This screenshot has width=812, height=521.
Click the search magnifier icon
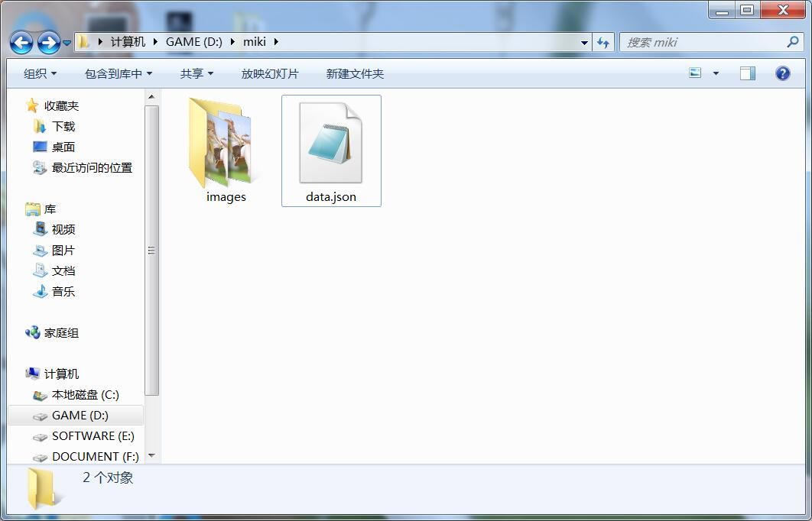pyautogui.click(x=792, y=42)
